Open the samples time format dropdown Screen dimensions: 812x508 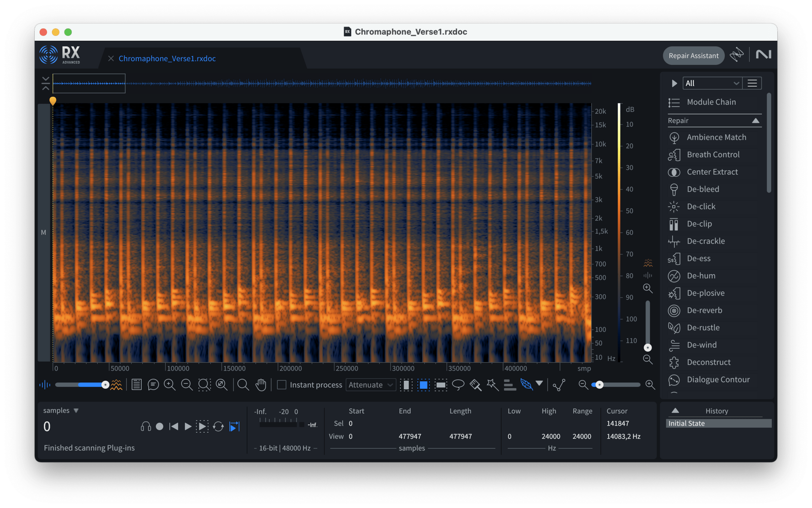(61, 410)
